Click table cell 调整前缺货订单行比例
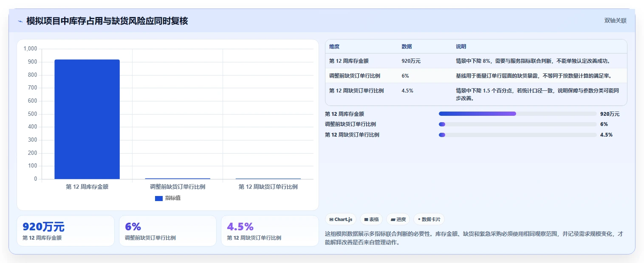The height and width of the screenshot is (263, 644). coord(355,76)
